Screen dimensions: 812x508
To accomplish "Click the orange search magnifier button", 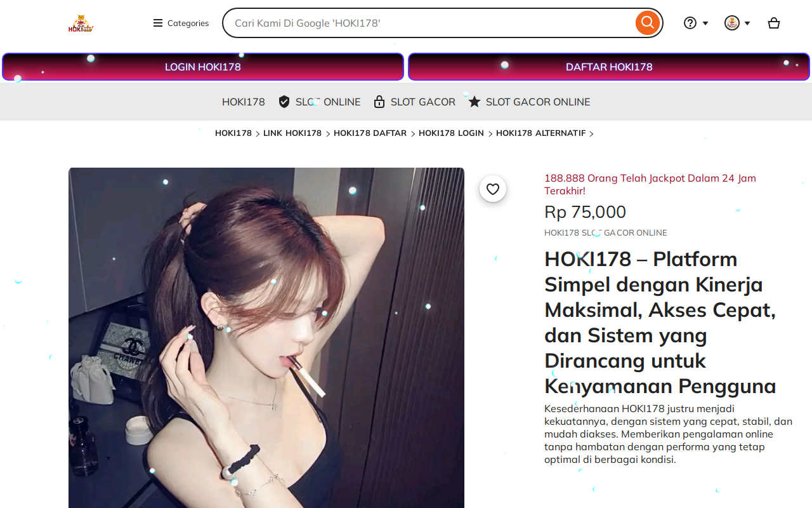I will tap(647, 23).
